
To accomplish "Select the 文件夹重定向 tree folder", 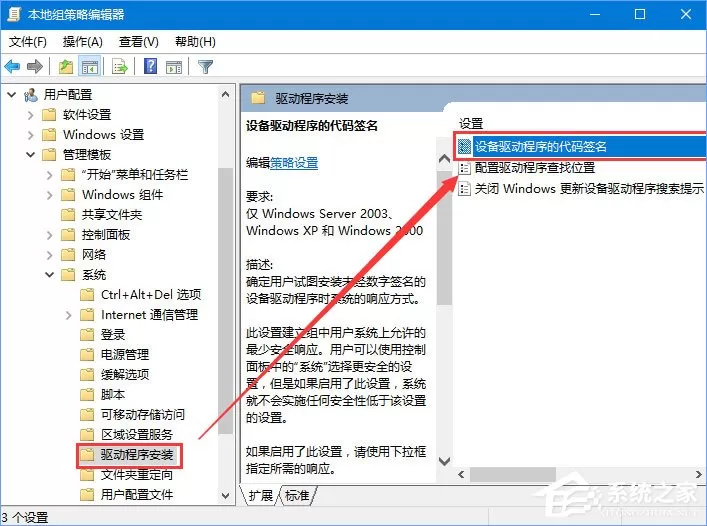I will [x=137, y=475].
